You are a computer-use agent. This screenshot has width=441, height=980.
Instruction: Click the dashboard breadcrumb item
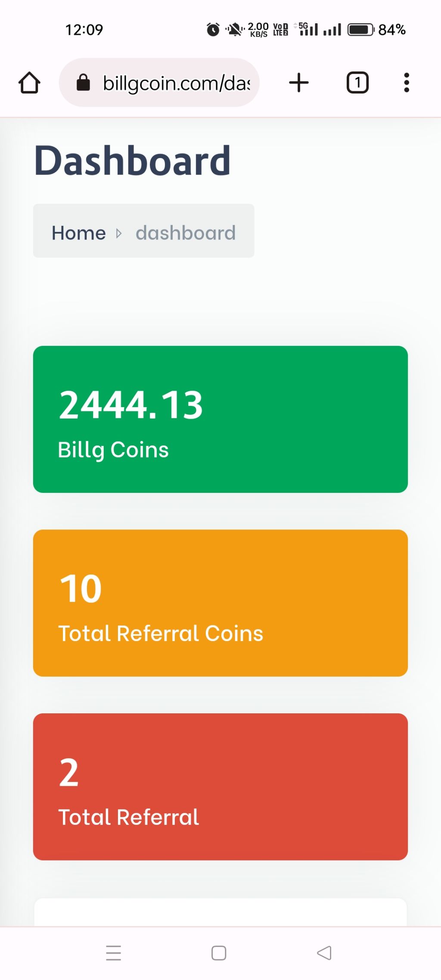[x=186, y=233]
